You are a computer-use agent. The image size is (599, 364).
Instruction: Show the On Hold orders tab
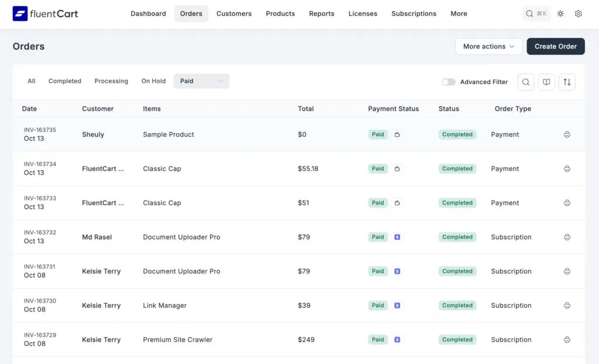153,81
